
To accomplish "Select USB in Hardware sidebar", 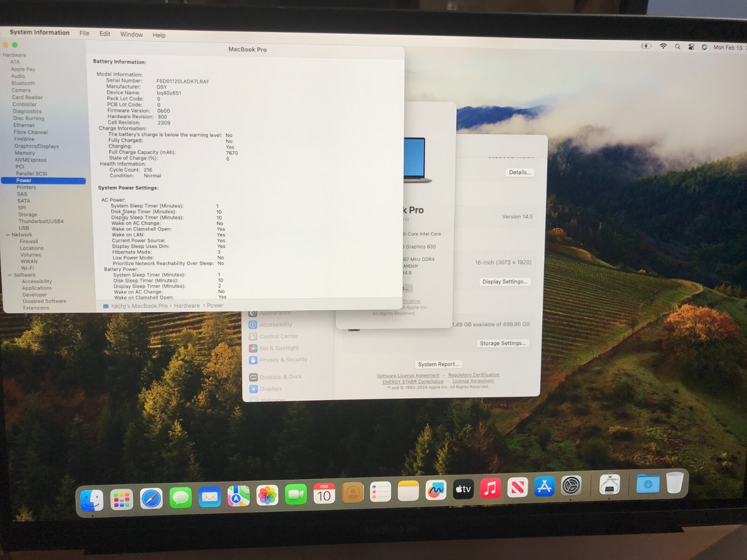I will tap(24, 228).
